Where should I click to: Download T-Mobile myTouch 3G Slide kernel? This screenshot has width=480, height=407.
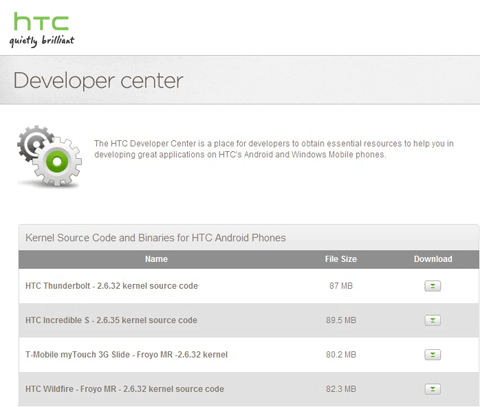[x=432, y=355]
